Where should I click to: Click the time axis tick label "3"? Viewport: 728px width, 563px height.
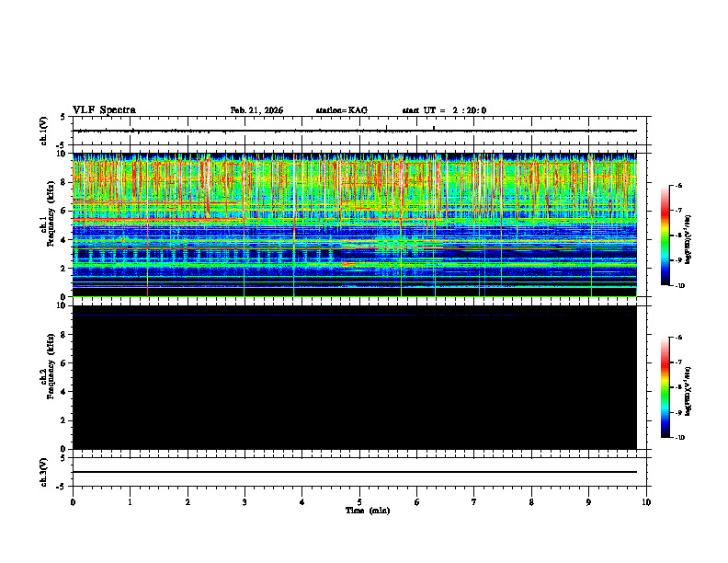pyautogui.click(x=245, y=502)
